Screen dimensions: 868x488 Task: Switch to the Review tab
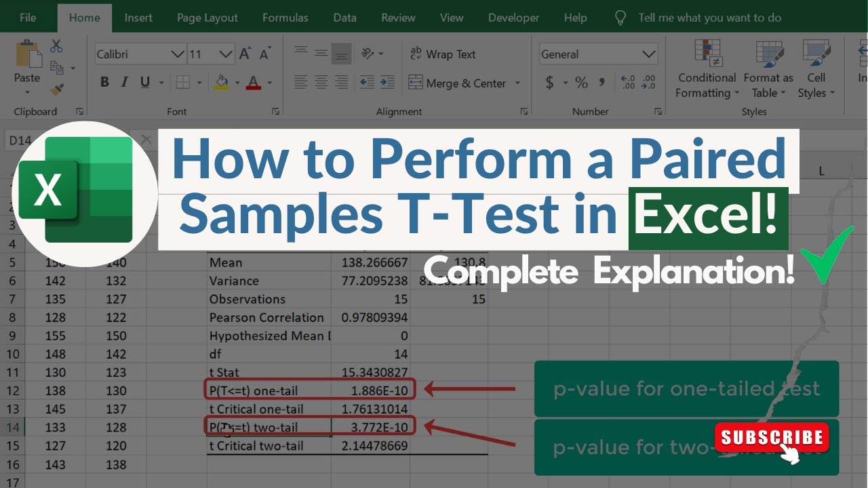[397, 18]
